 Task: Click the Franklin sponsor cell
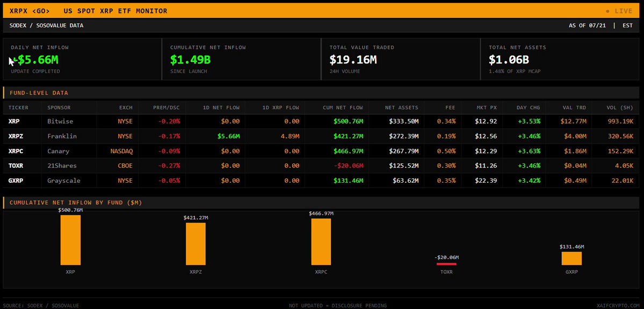62,136
